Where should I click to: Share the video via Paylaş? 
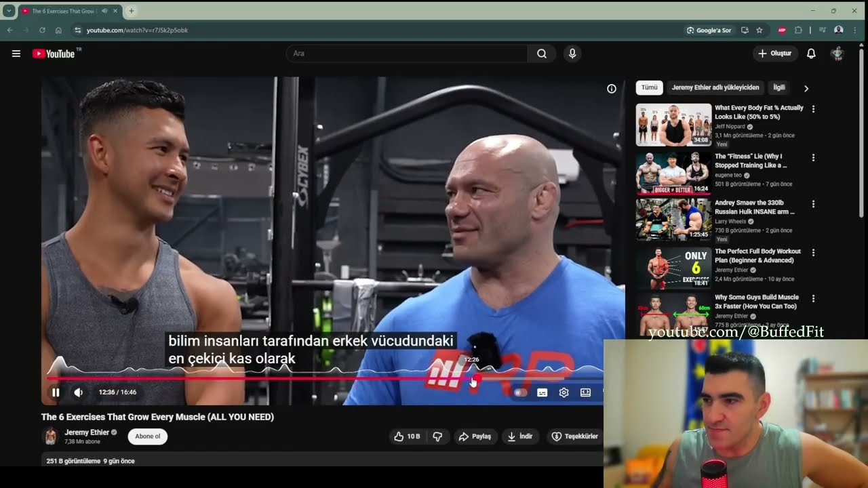pyautogui.click(x=475, y=436)
